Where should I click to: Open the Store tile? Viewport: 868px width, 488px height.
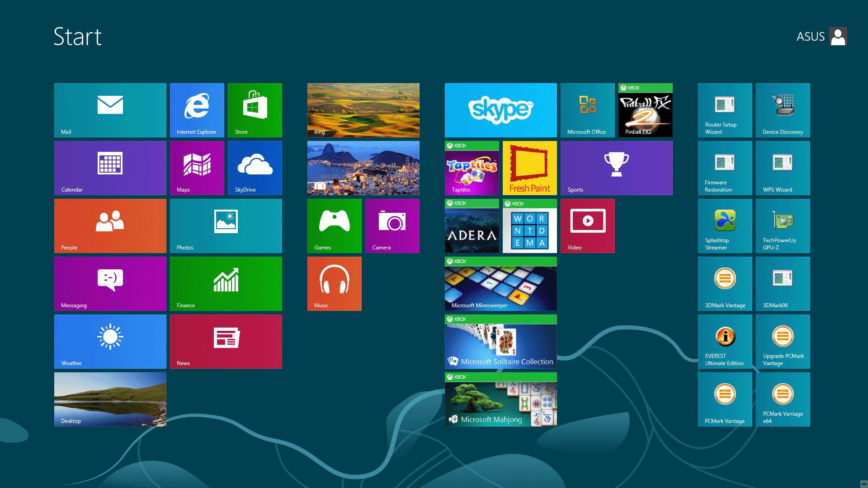255,110
